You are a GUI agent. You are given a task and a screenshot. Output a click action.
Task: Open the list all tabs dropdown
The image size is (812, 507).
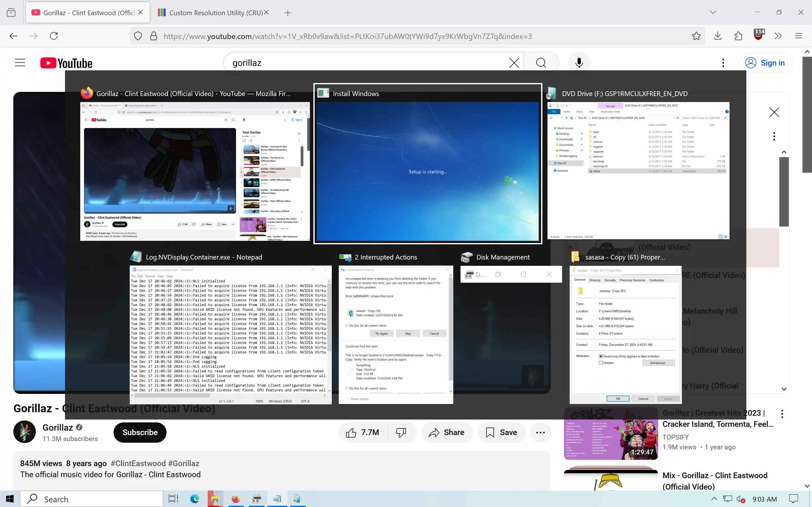click(x=713, y=12)
